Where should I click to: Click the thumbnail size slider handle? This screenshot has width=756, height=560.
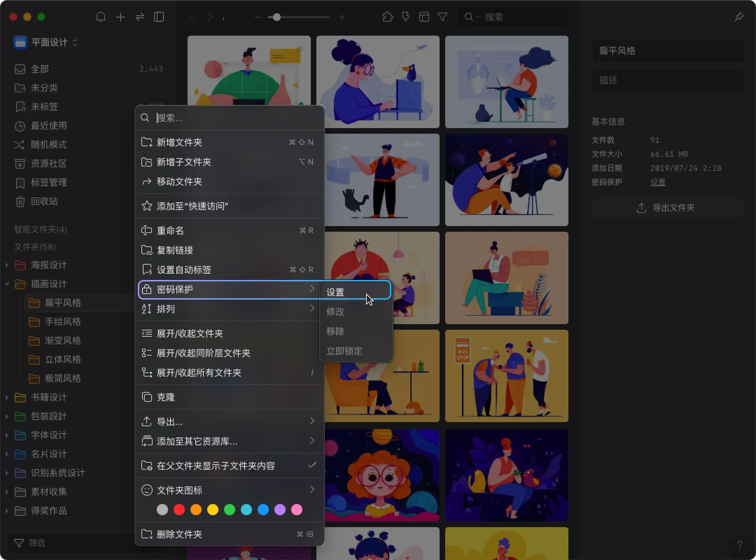click(x=276, y=17)
